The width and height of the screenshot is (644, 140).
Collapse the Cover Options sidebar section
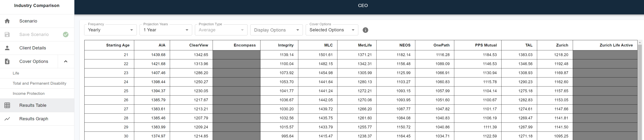tap(66, 61)
